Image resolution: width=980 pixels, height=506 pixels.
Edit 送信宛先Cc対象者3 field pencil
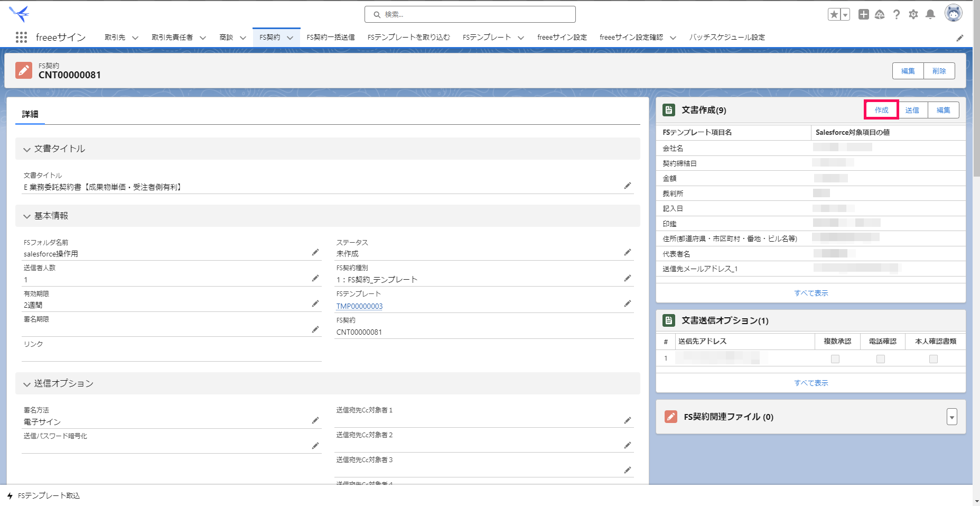tap(628, 470)
